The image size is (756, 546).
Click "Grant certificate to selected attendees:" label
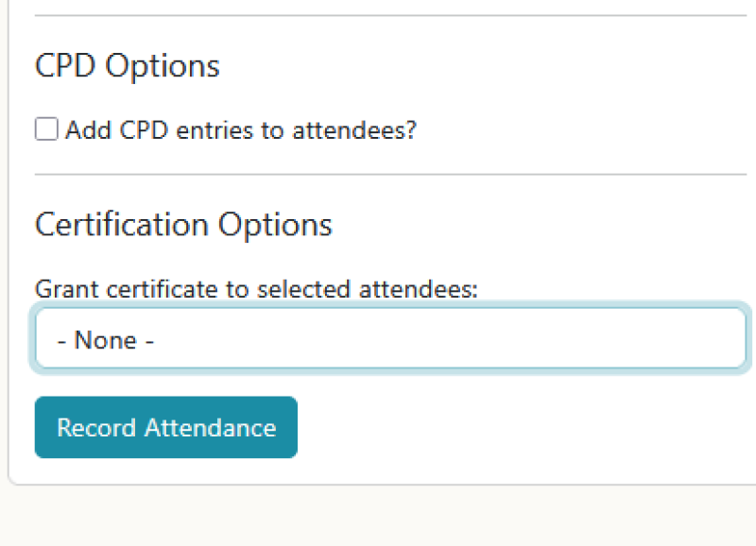pos(256,289)
